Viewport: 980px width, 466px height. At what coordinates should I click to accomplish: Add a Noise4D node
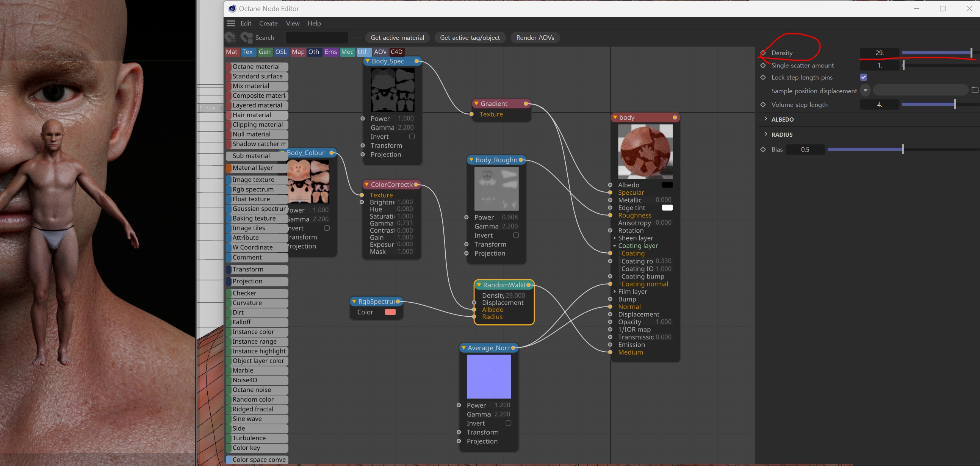(257, 380)
